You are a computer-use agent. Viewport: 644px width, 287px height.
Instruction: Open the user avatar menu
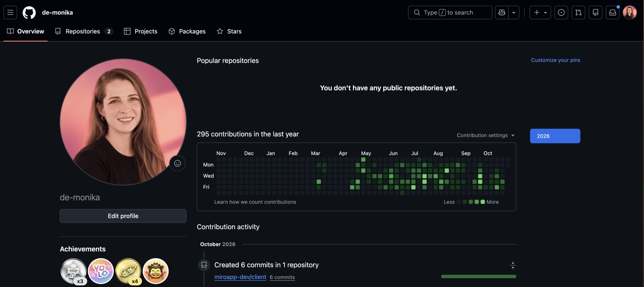[630, 13]
